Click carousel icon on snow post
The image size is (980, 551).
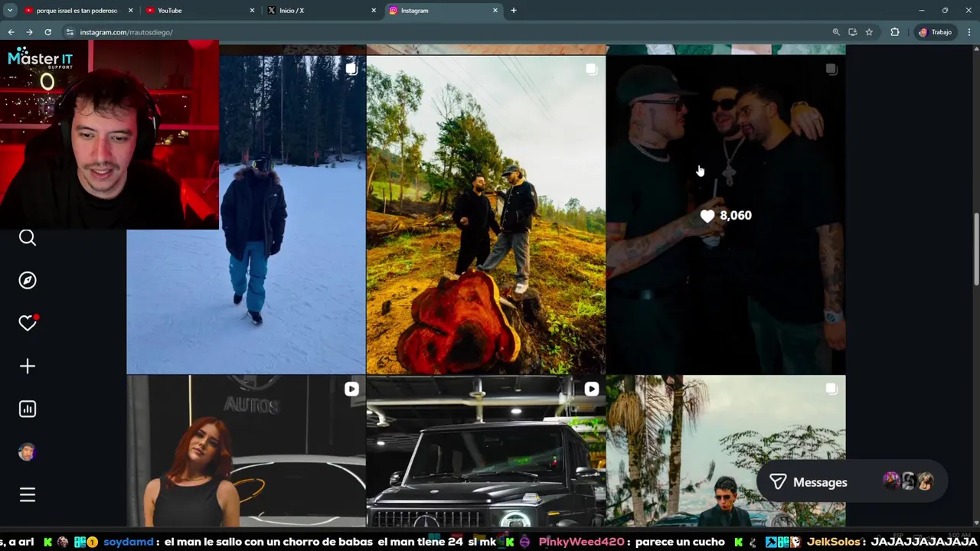351,70
